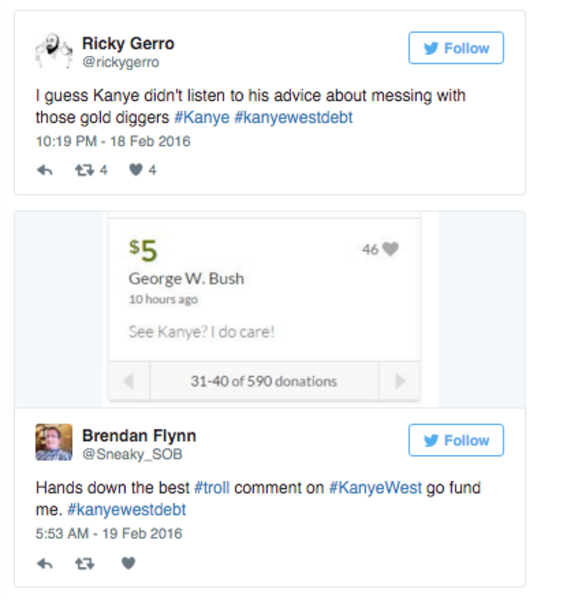Like Brendan Flynn's tweet
This screenshot has width=567, height=600.
click(128, 563)
